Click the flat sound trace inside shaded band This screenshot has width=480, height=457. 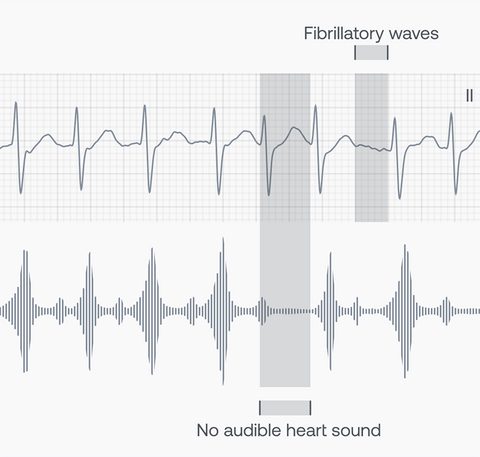point(291,311)
